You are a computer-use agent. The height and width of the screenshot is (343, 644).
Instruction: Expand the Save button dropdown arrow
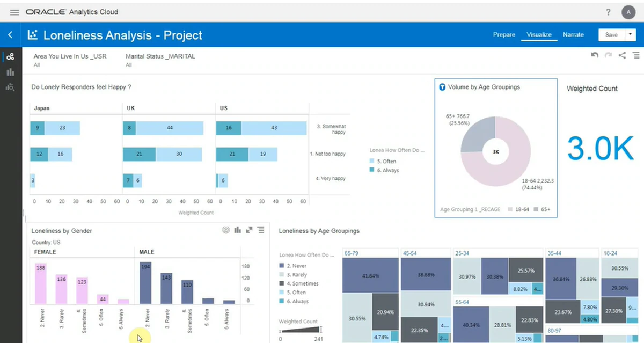tap(630, 34)
